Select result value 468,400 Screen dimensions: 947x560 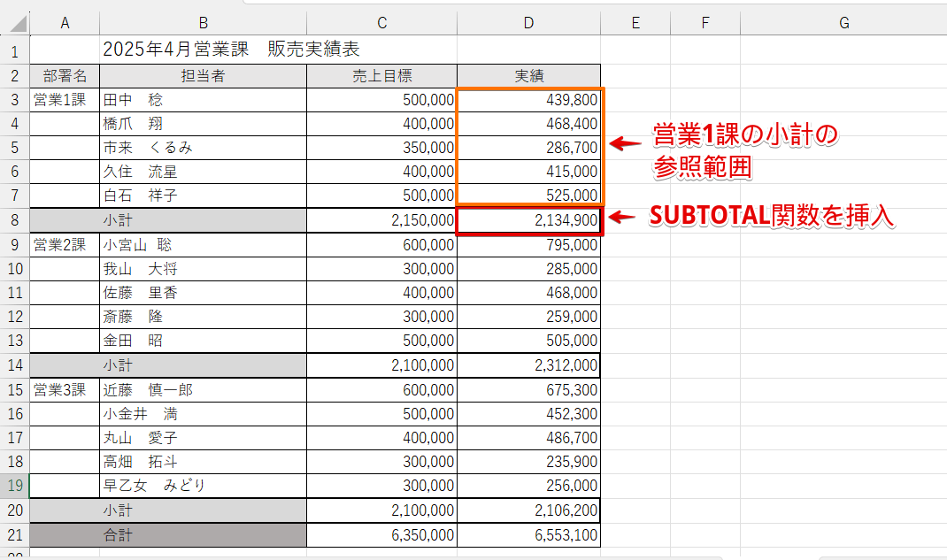tap(528, 124)
